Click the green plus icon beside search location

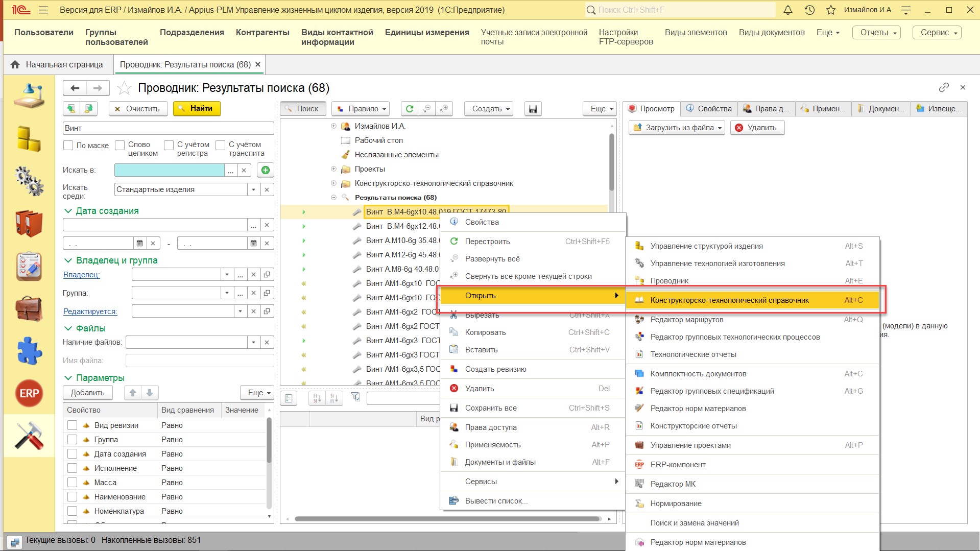point(265,170)
